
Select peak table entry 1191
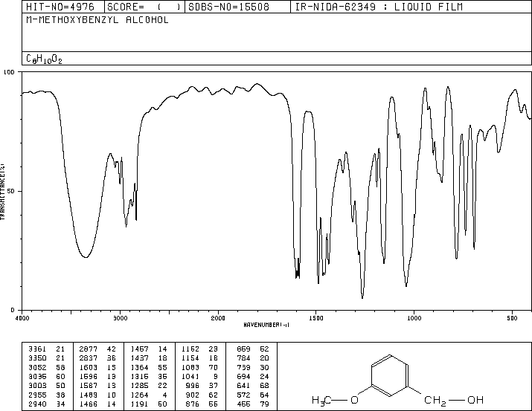pos(139,404)
